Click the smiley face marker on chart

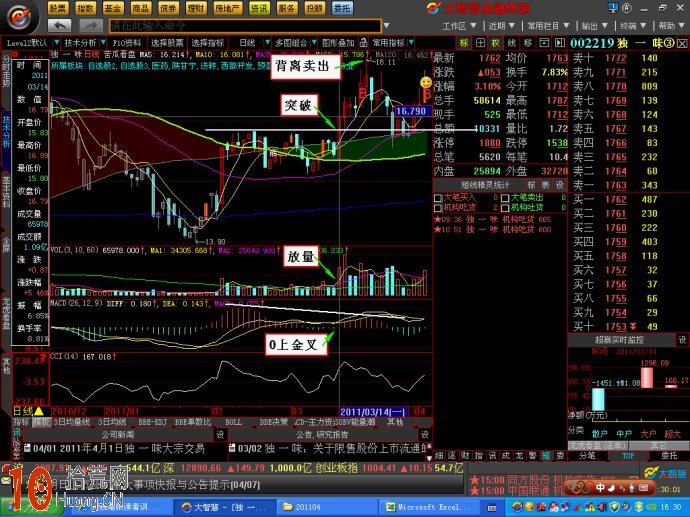pyautogui.click(x=426, y=82)
